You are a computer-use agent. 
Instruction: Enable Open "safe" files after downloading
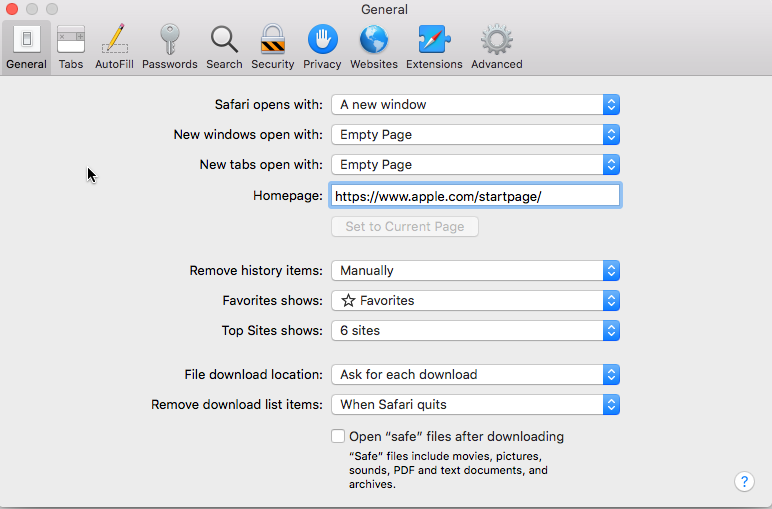click(x=338, y=436)
